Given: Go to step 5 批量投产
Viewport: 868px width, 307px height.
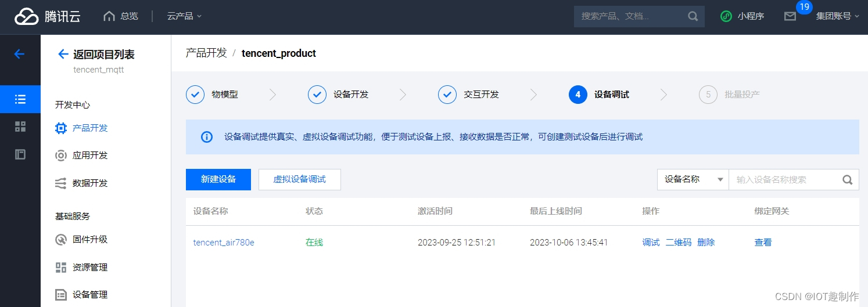Looking at the screenshot, I should click(729, 95).
